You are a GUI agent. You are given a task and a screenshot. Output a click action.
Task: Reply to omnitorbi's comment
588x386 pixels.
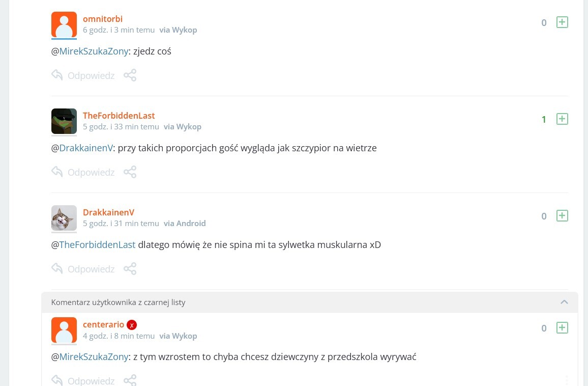pos(83,75)
